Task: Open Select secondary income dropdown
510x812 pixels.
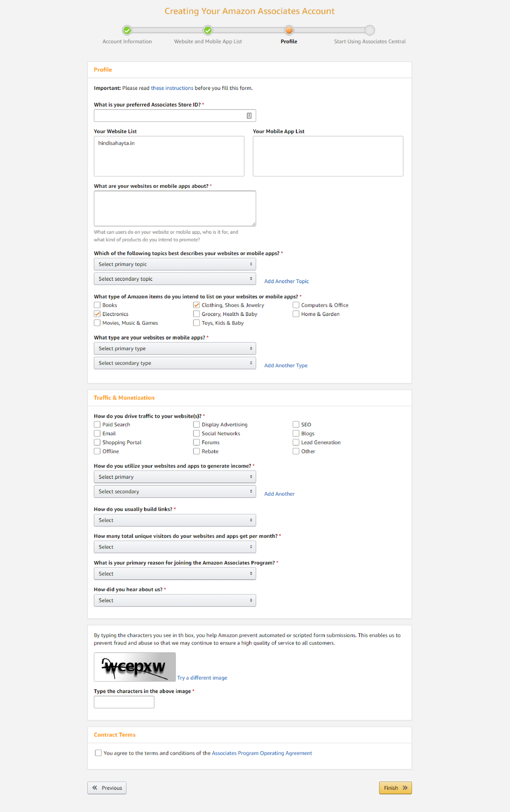Action: (175, 491)
